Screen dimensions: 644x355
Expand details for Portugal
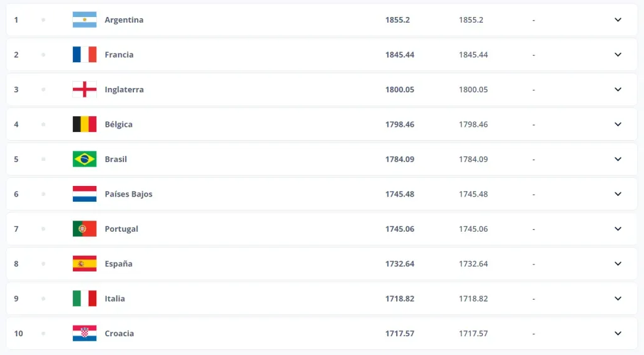tap(618, 229)
